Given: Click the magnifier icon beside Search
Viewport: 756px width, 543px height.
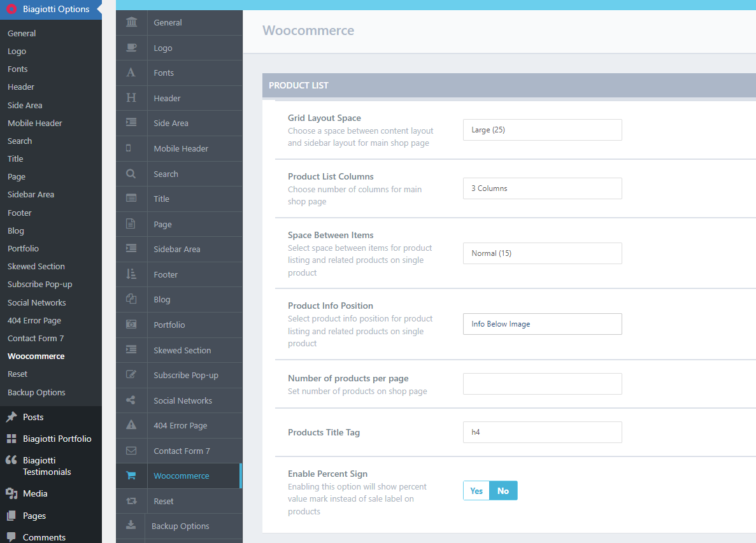Looking at the screenshot, I should 131,173.
